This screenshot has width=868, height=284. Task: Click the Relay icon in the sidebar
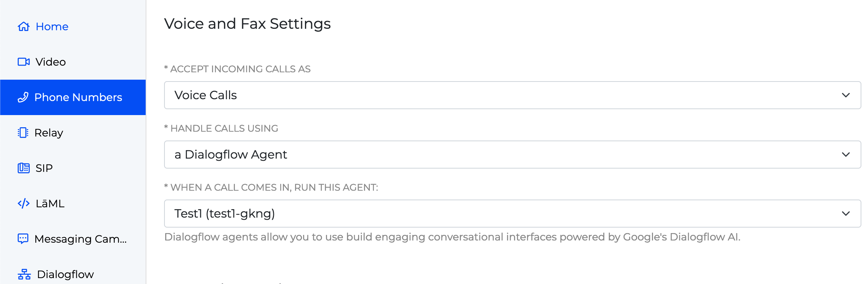click(x=24, y=132)
